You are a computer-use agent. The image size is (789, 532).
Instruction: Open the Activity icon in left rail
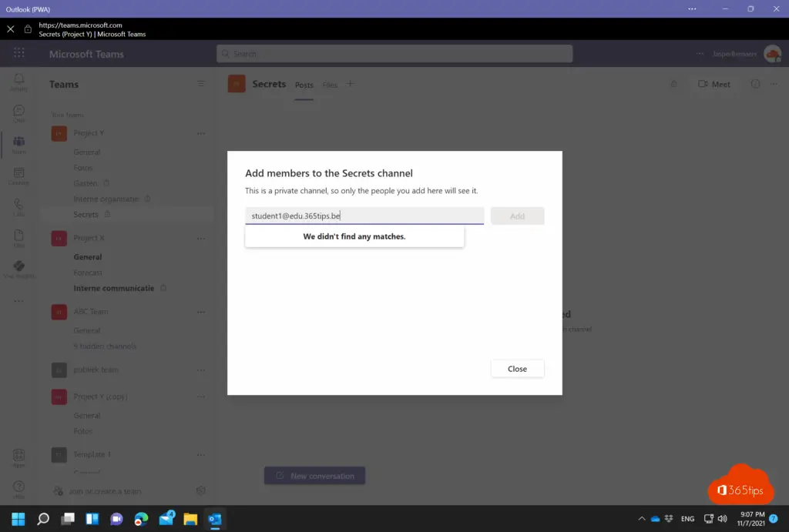18,82
